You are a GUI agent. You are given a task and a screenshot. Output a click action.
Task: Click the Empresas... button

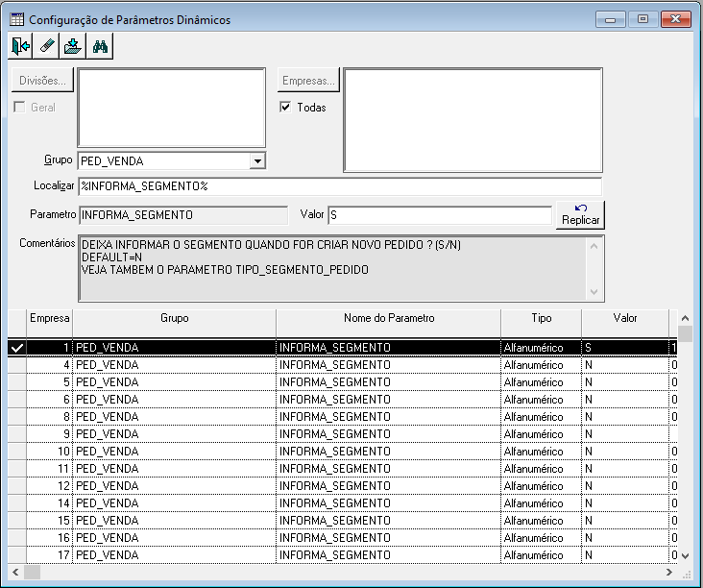[x=308, y=81]
